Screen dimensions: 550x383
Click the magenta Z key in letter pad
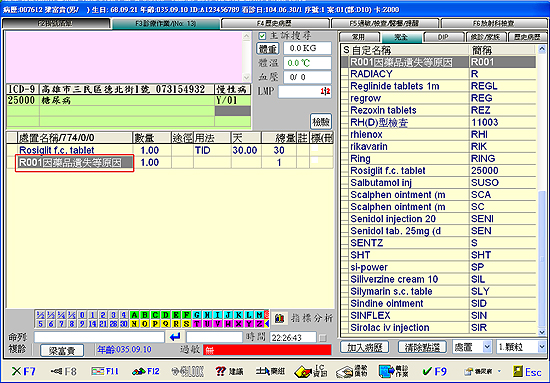pyautogui.click(x=260, y=323)
